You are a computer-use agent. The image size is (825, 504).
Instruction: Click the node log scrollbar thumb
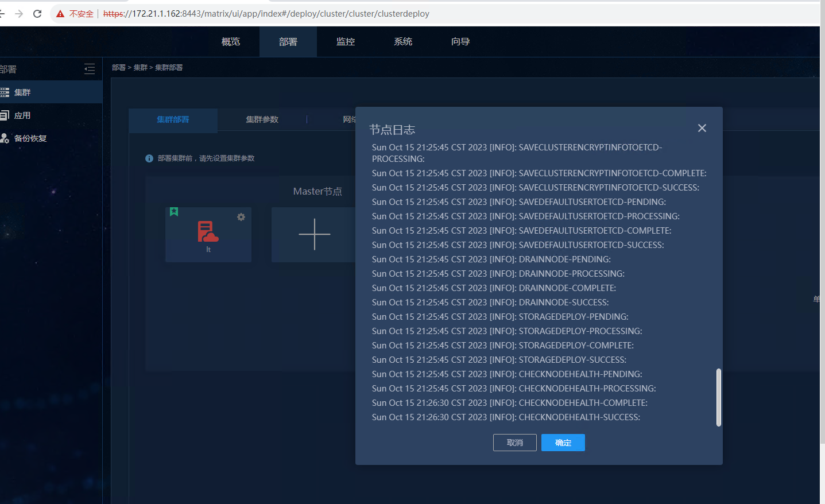pyautogui.click(x=719, y=397)
